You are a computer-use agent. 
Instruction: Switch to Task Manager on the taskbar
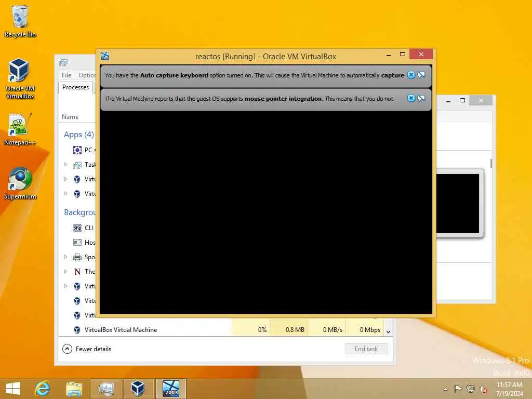point(106,389)
